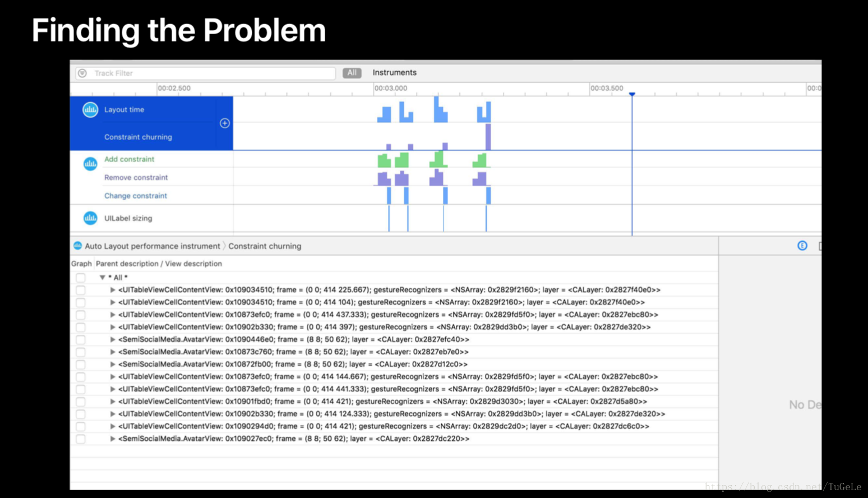Expand the UITableViewCellContentView row with frame 414 397
This screenshot has width=868, height=498.
point(113,327)
